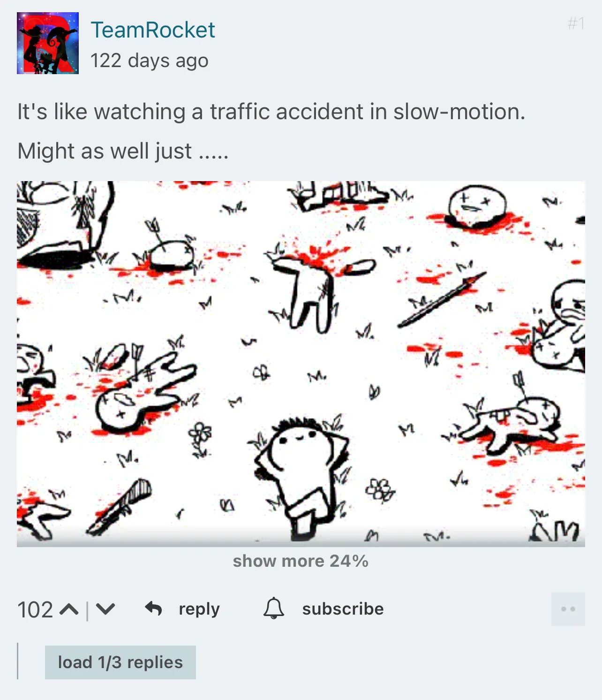Click the vertical thread line beside replies

(x=18, y=661)
